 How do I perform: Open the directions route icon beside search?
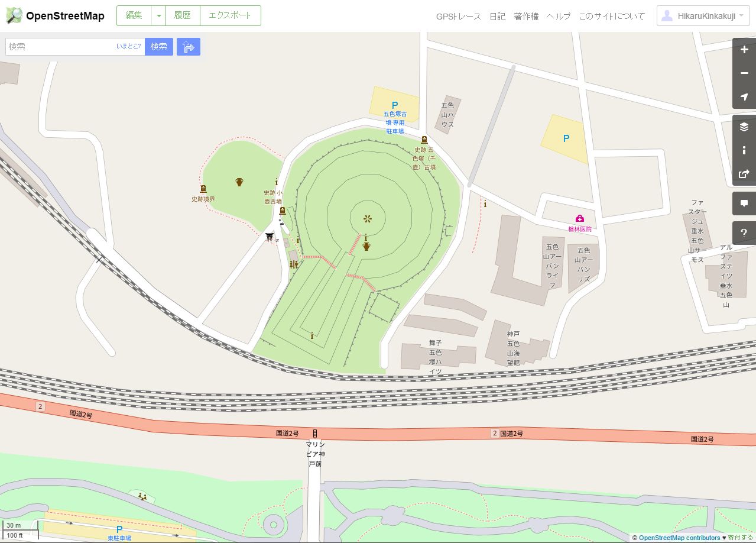189,47
